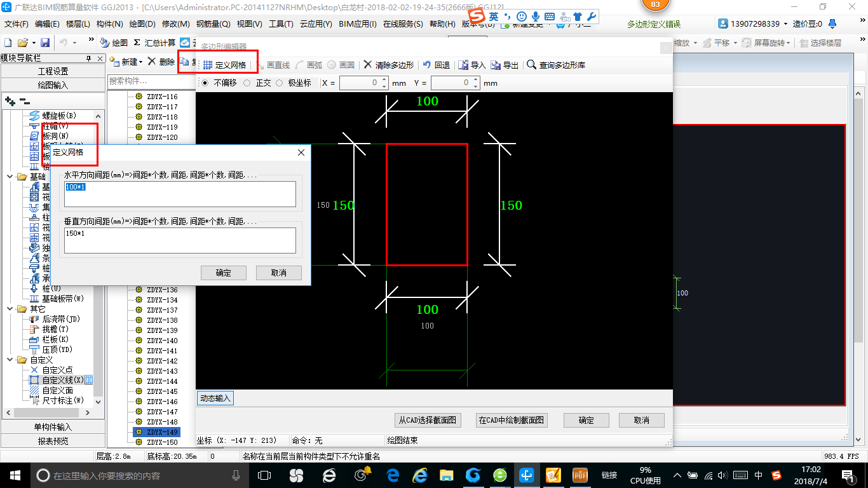Collapse the 自定义 tree folder
The width and height of the screenshot is (868, 488).
pyautogui.click(x=11, y=360)
